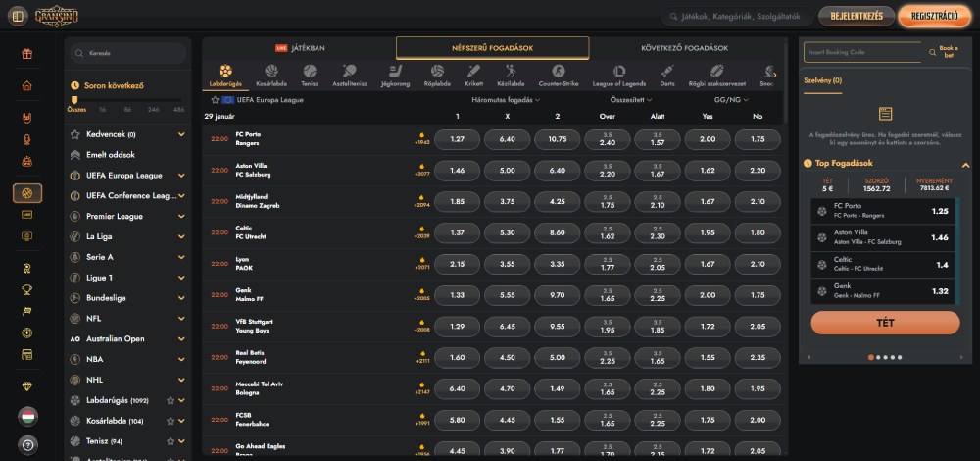Screen dimensions: 980x461
Task: Expand the Premier League list item
Action: coord(181,216)
